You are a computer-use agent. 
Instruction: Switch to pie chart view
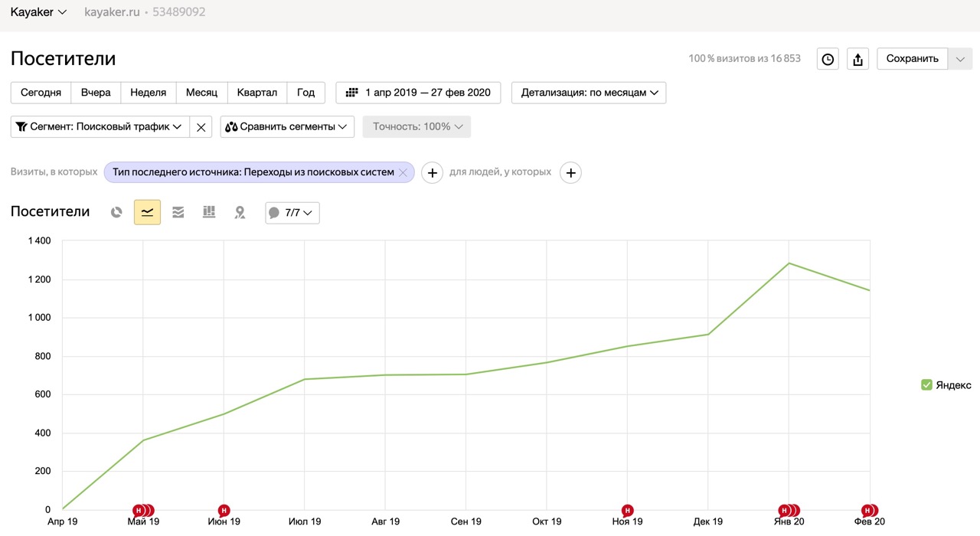(x=116, y=212)
